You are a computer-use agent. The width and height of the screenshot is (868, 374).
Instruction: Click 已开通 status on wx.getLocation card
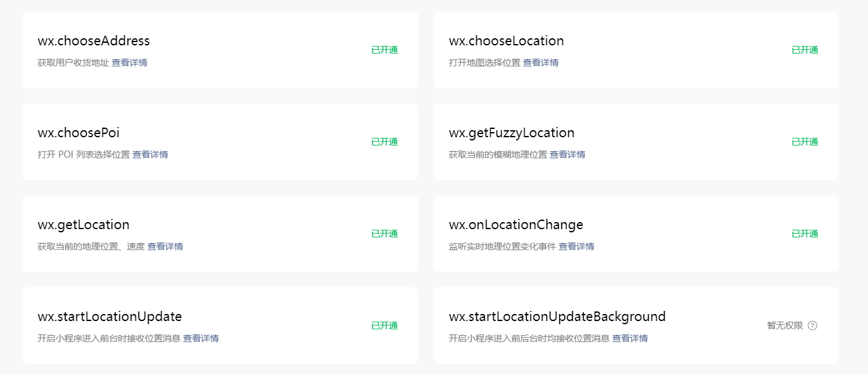[x=385, y=234]
